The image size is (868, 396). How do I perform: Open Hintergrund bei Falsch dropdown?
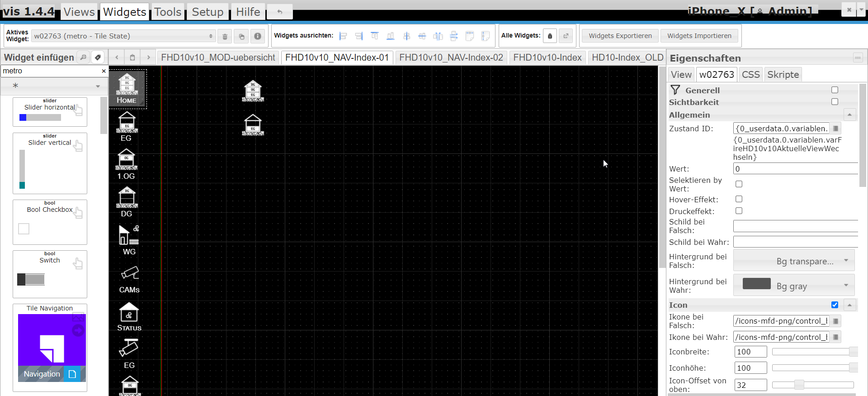click(x=794, y=261)
